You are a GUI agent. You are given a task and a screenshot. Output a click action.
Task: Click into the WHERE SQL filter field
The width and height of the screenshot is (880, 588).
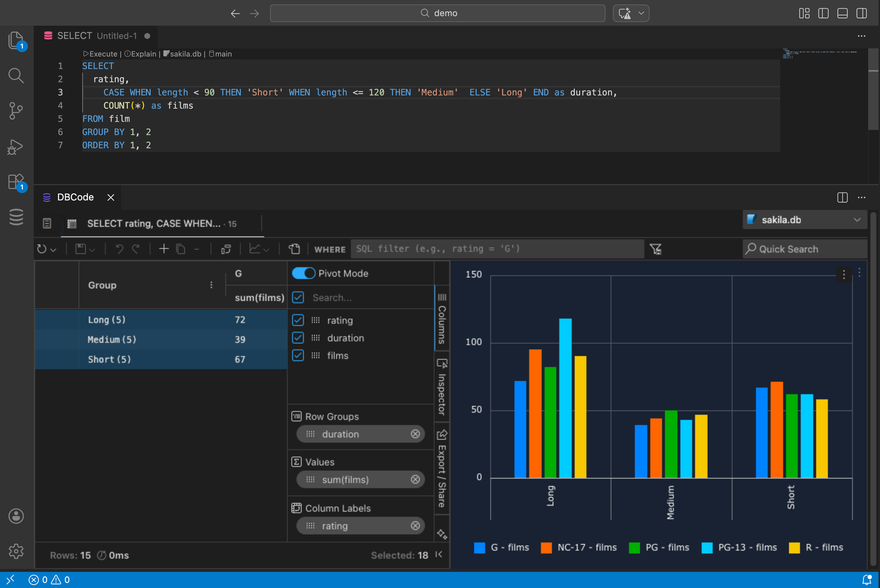[497, 249]
